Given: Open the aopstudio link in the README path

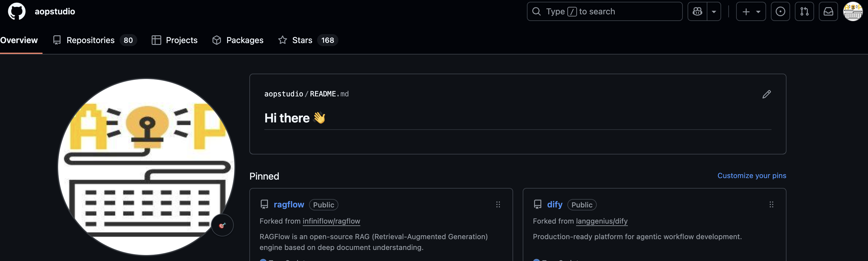Looking at the screenshot, I should point(283,94).
